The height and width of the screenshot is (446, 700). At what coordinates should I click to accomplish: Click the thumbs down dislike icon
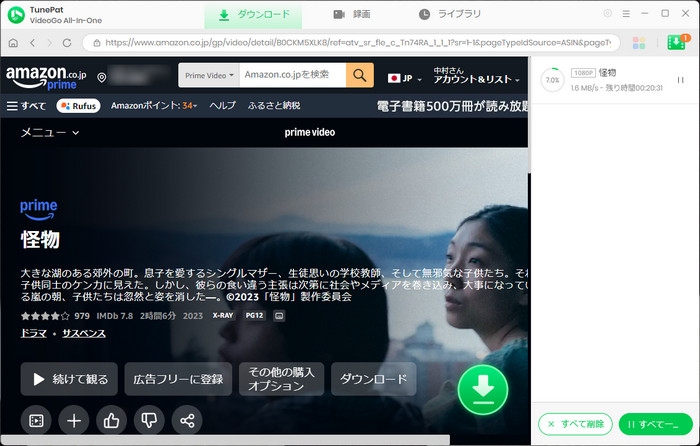click(149, 420)
